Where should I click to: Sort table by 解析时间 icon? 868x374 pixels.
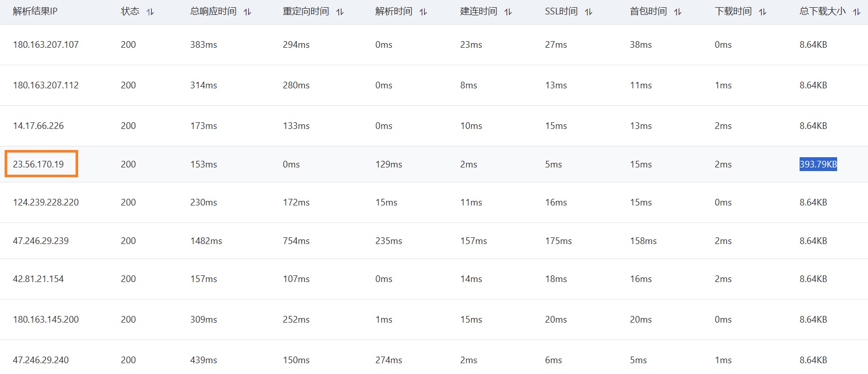[423, 12]
